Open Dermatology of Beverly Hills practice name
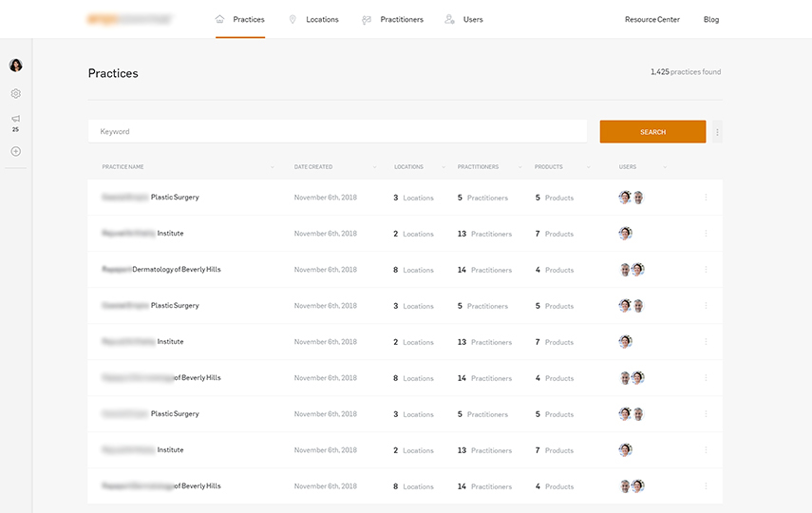This screenshot has height=513, width=812. pos(161,270)
